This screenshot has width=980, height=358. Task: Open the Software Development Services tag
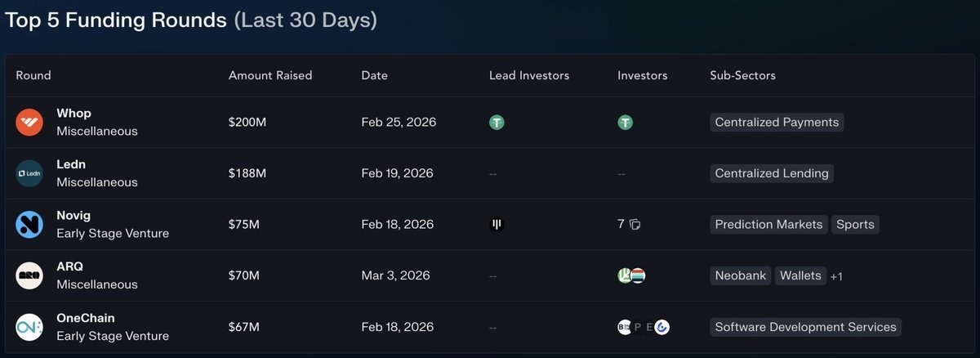point(805,327)
